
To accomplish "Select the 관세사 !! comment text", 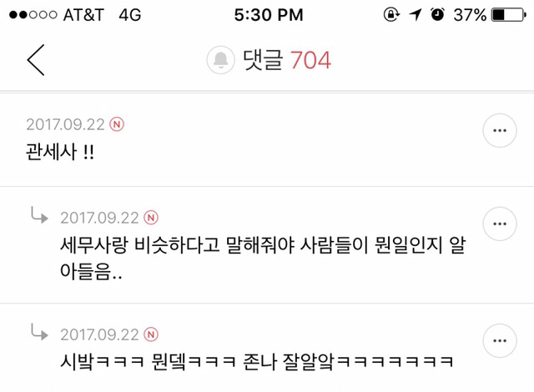I will [60, 152].
